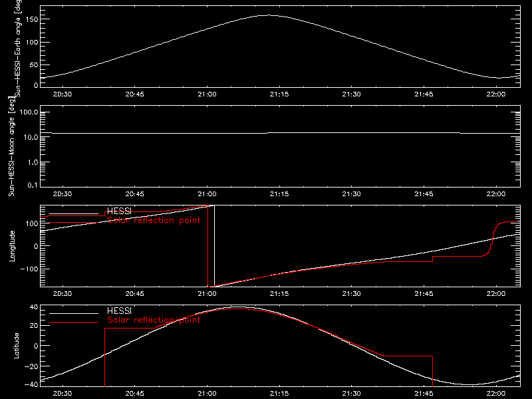Click the -40 tick on Latitude axis
The image size is (532, 399).
point(32,384)
